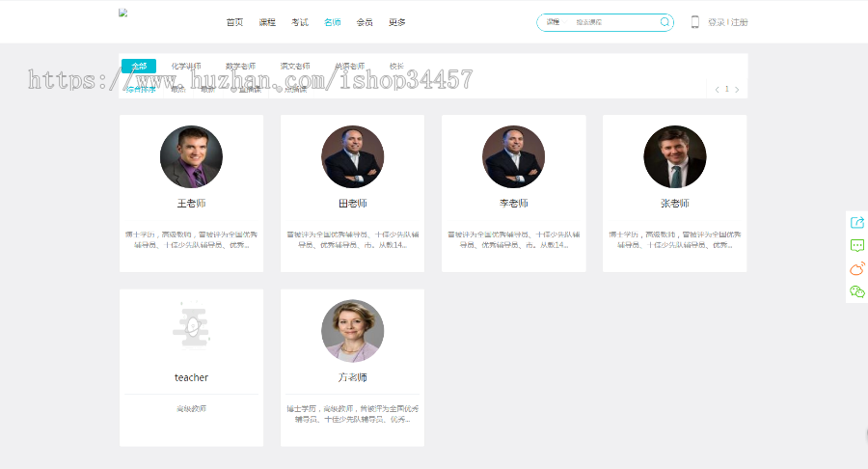Open 首页 in the top navigation
This screenshot has width=868, height=469.
point(234,22)
